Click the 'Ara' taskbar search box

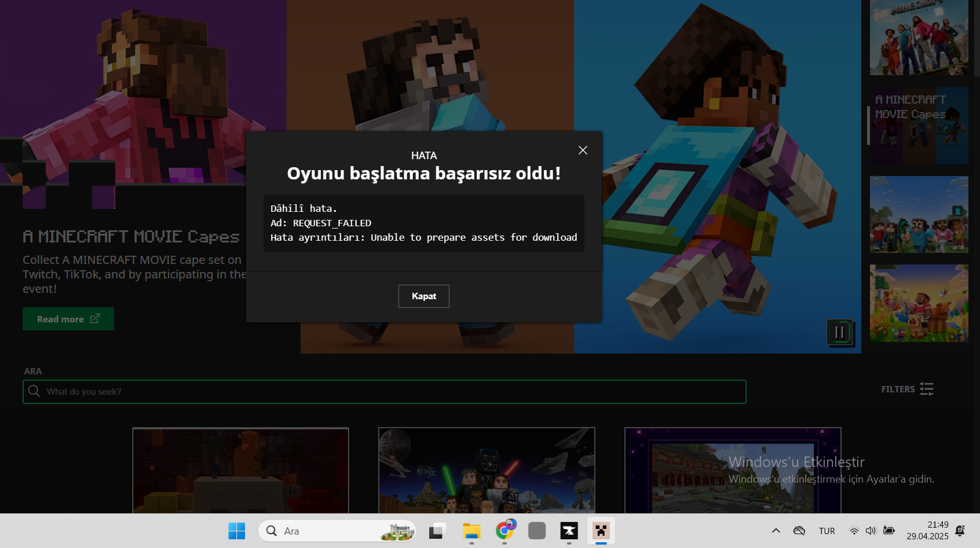click(x=337, y=531)
